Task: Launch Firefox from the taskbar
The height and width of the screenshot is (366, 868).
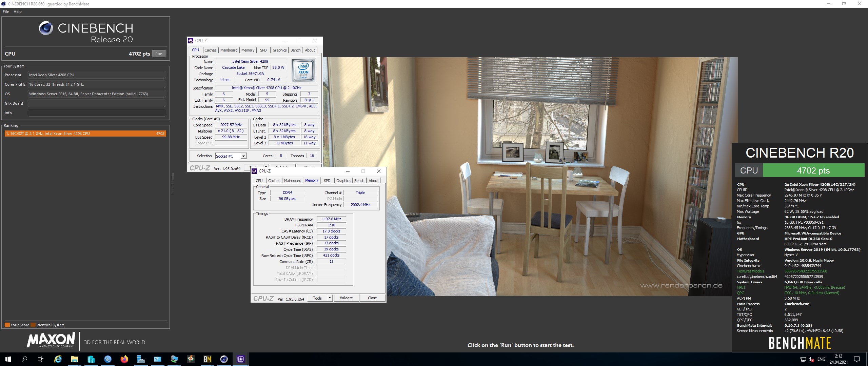Action: click(124, 359)
